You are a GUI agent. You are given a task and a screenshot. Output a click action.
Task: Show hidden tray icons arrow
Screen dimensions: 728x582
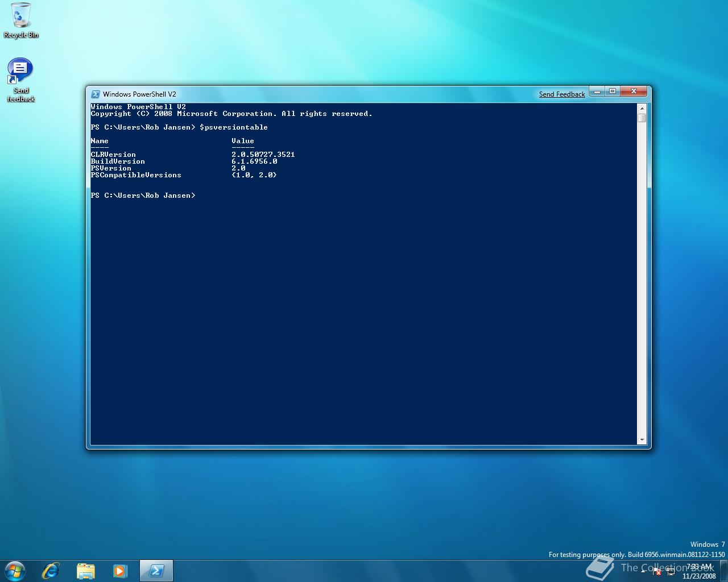click(x=644, y=572)
